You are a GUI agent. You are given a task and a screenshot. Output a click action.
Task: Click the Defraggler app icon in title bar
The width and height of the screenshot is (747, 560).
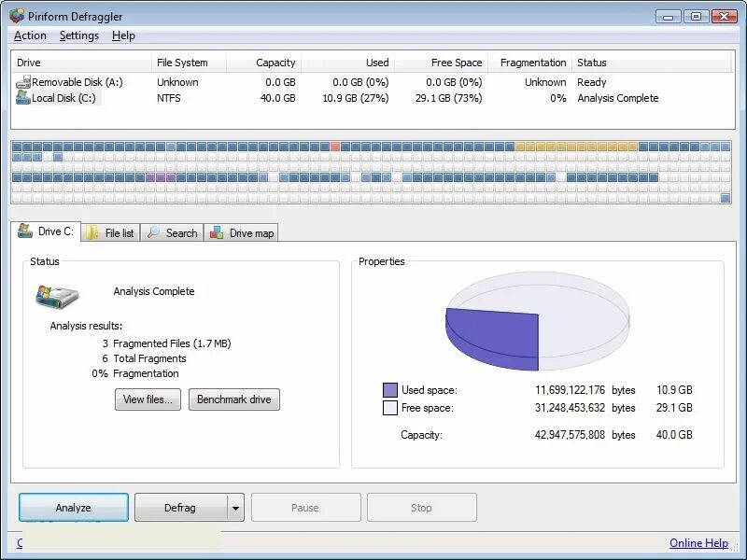point(17,16)
